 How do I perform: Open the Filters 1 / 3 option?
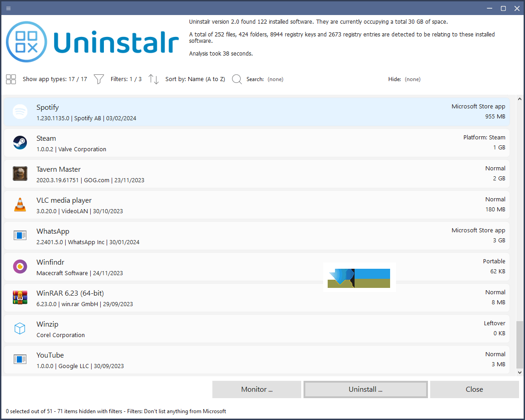[x=126, y=79]
